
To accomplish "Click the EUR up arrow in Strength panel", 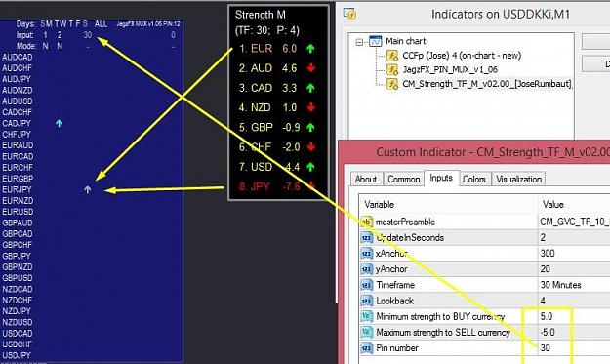I will tap(310, 49).
